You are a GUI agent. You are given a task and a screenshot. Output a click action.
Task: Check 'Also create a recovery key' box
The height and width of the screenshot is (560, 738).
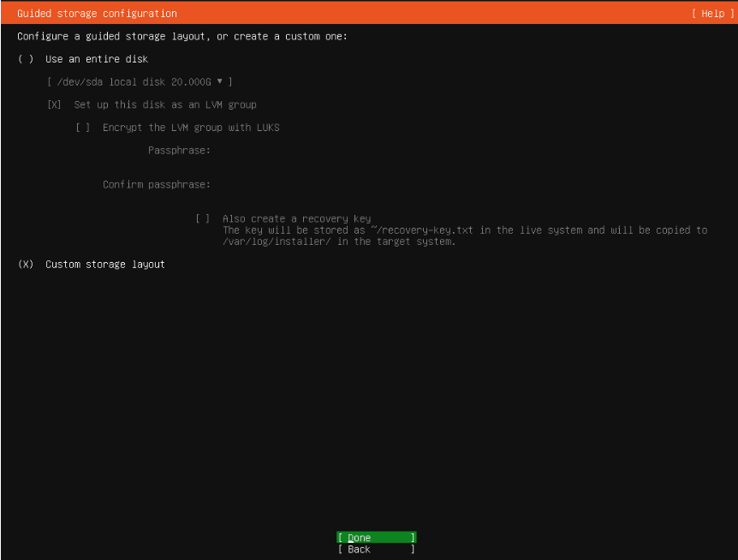[203, 219]
